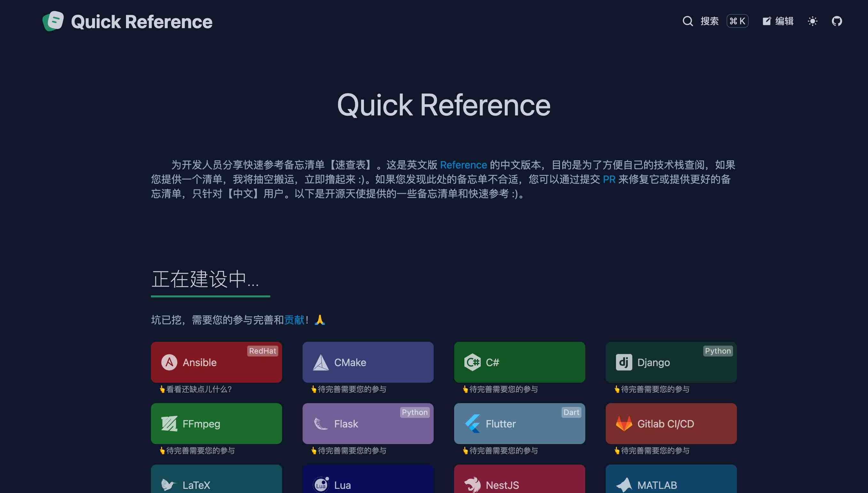Click the C# hexagon icon
The height and width of the screenshot is (493, 868).
[472, 362]
